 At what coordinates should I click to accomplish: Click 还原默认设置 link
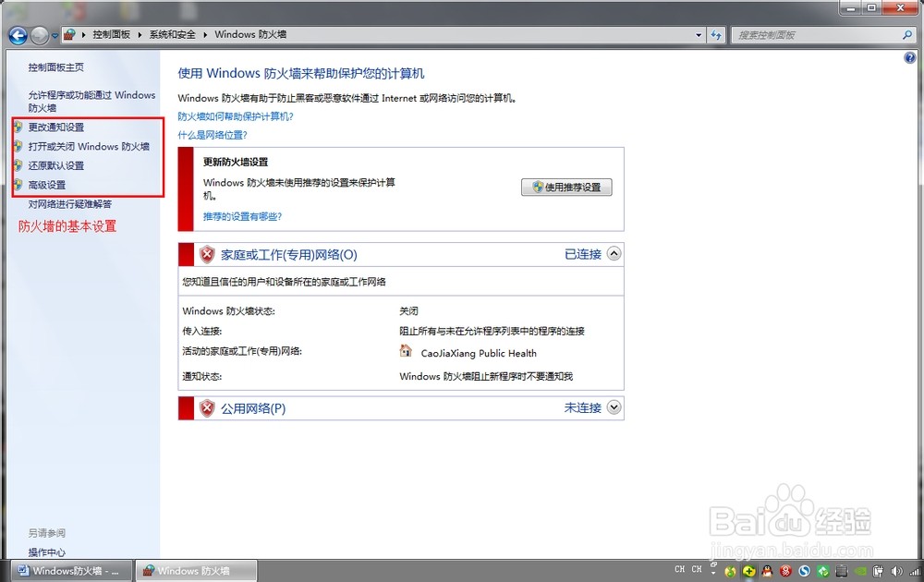pyautogui.click(x=56, y=165)
